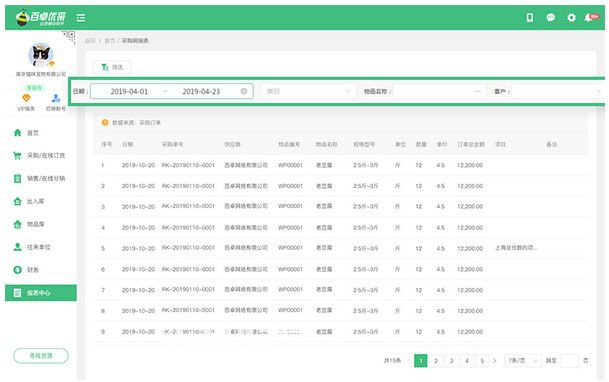Collapse the sidebar with the hamburger icon
609x382 pixels.
pos(81,18)
